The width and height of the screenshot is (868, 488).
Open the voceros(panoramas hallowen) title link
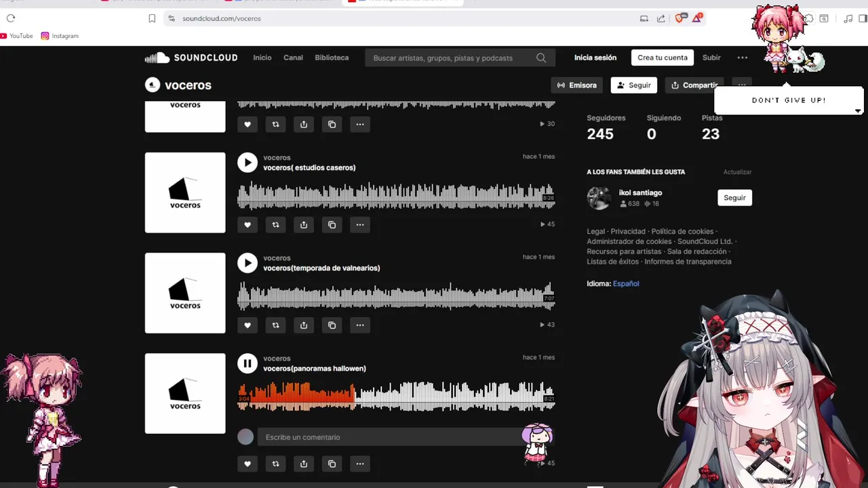pos(315,369)
